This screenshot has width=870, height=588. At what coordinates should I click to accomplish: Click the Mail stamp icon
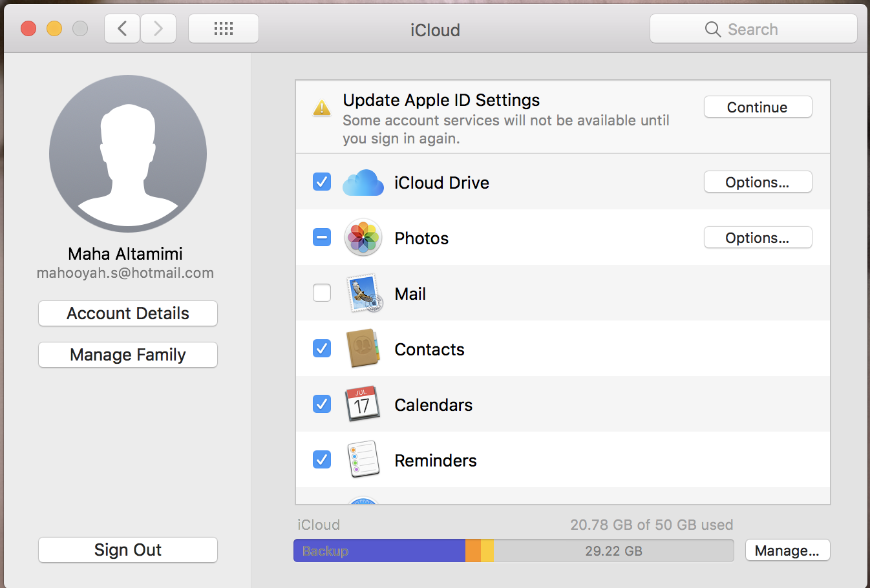coord(365,293)
